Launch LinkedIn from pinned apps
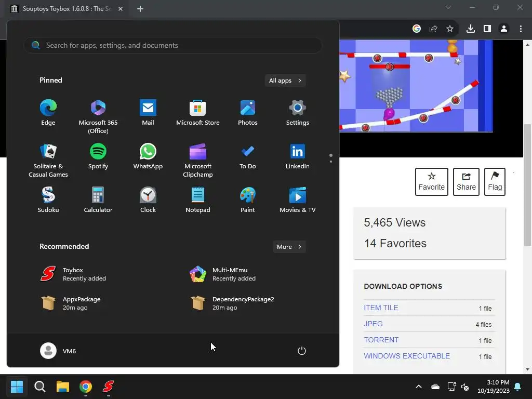Screen dimensions: 532x399 [298, 157]
